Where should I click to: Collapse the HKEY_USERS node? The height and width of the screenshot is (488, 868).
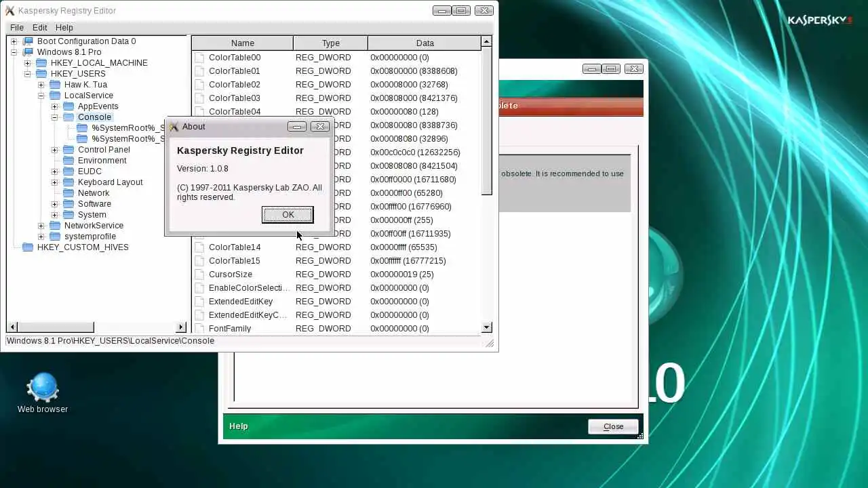pyautogui.click(x=27, y=74)
